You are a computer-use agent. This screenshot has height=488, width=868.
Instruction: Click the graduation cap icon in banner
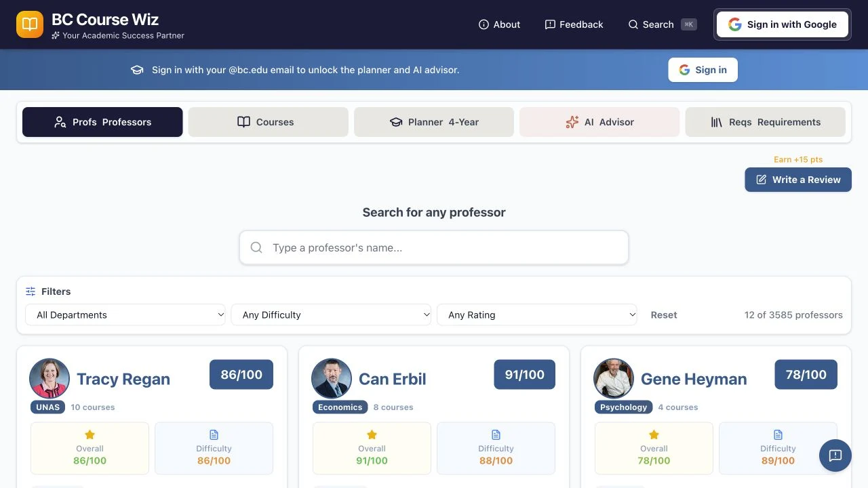(137, 70)
